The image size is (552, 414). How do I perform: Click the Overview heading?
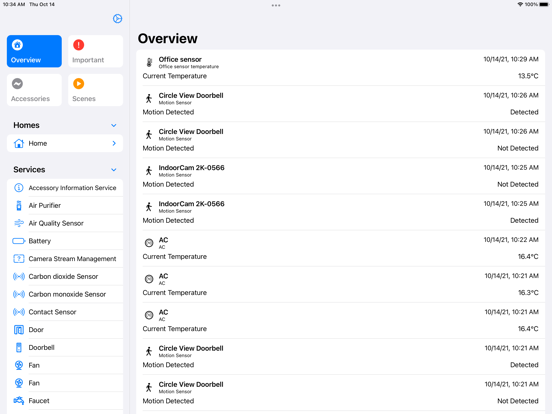click(168, 38)
